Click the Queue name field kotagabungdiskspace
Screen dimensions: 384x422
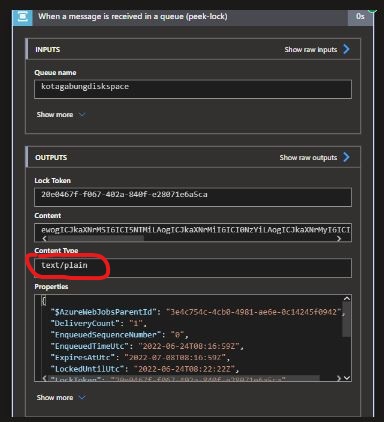tap(193, 89)
